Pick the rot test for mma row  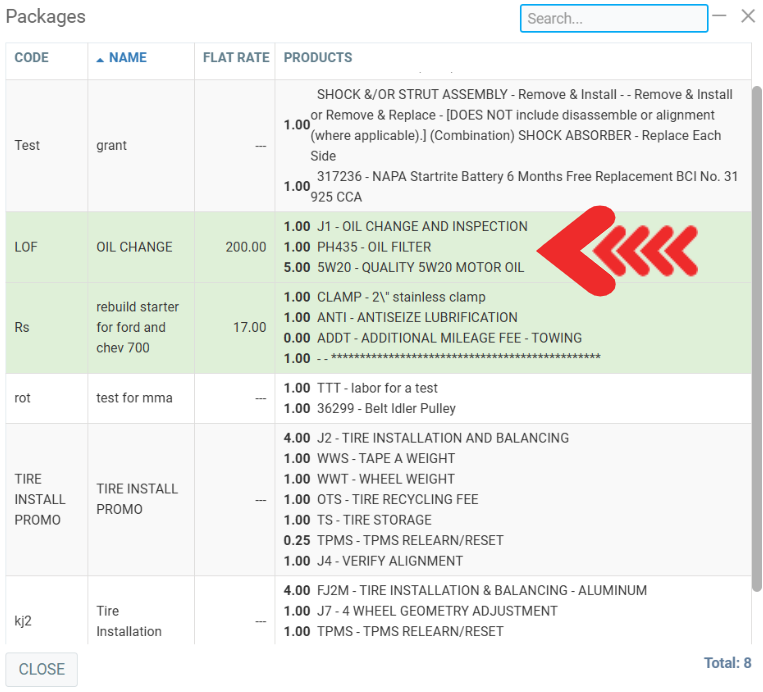(x=134, y=398)
